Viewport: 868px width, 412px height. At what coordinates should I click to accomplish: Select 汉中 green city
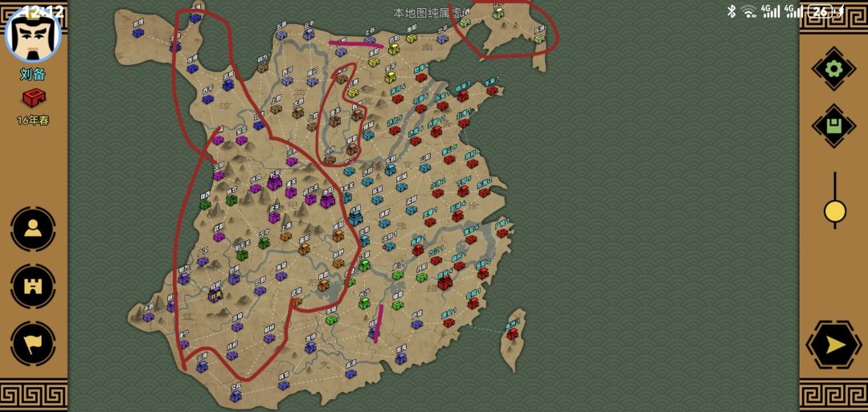pos(264,243)
